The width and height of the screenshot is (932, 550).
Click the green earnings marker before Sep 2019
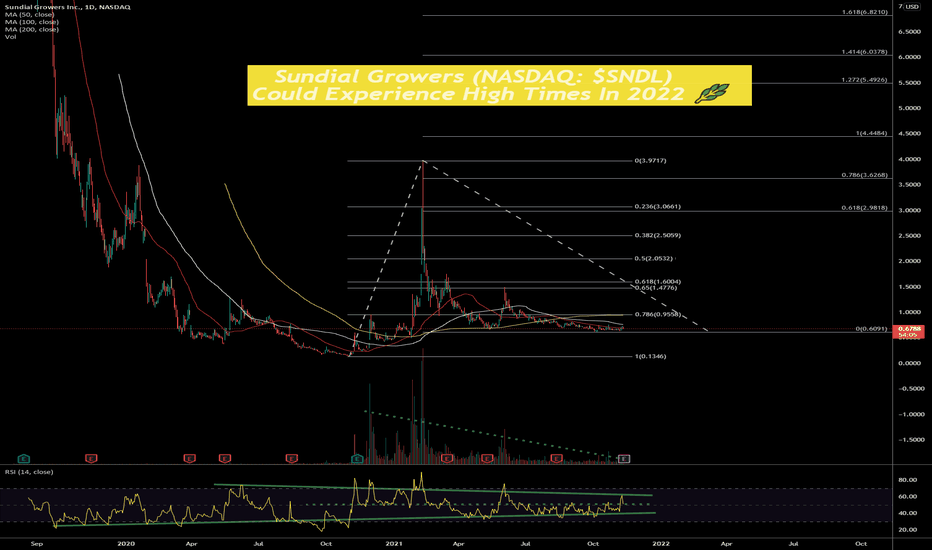coord(24,458)
